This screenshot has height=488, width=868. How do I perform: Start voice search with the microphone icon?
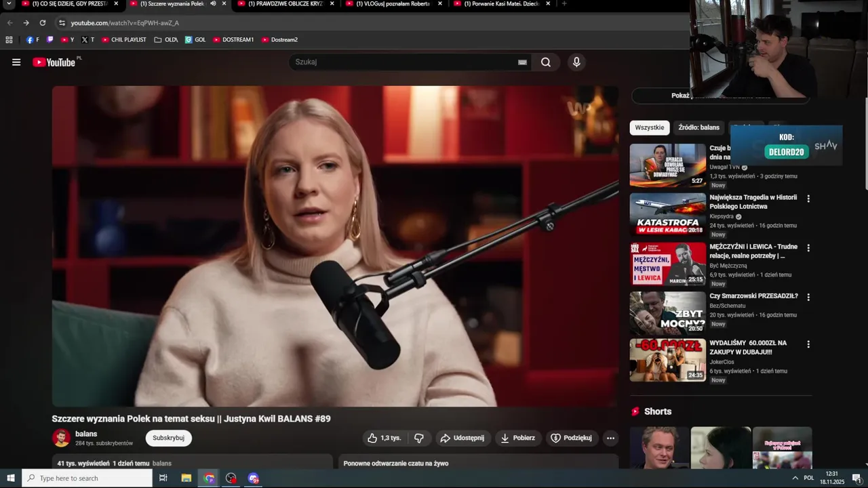(576, 62)
